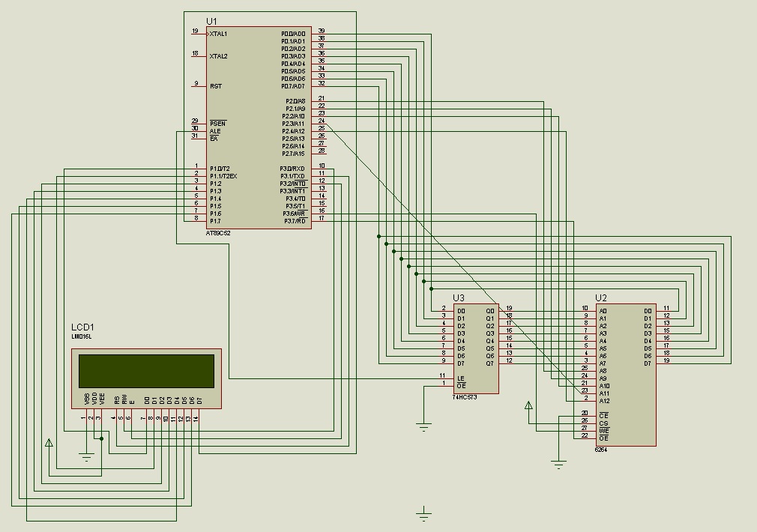The width and height of the screenshot is (757, 532).
Task: Click the U2 reference label
Action: 601,298
